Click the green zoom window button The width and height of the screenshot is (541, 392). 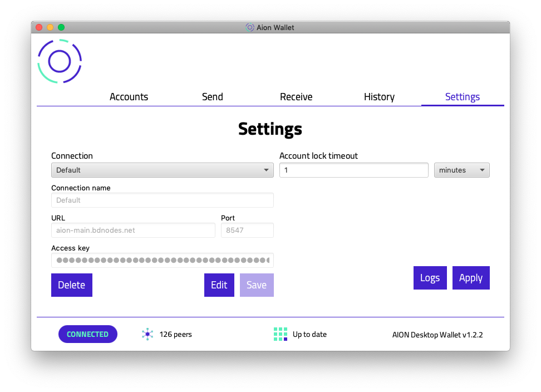click(x=61, y=27)
